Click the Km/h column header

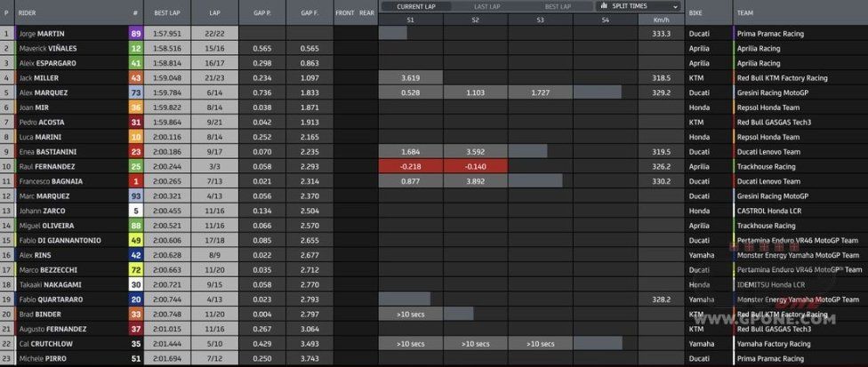coord(661,20)
